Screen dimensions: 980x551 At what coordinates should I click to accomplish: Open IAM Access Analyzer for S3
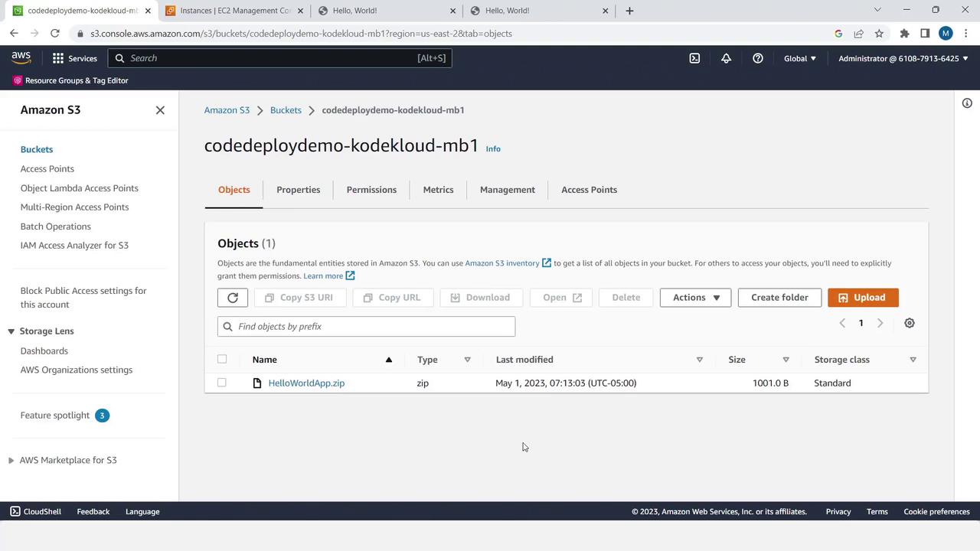click(74, 246)
